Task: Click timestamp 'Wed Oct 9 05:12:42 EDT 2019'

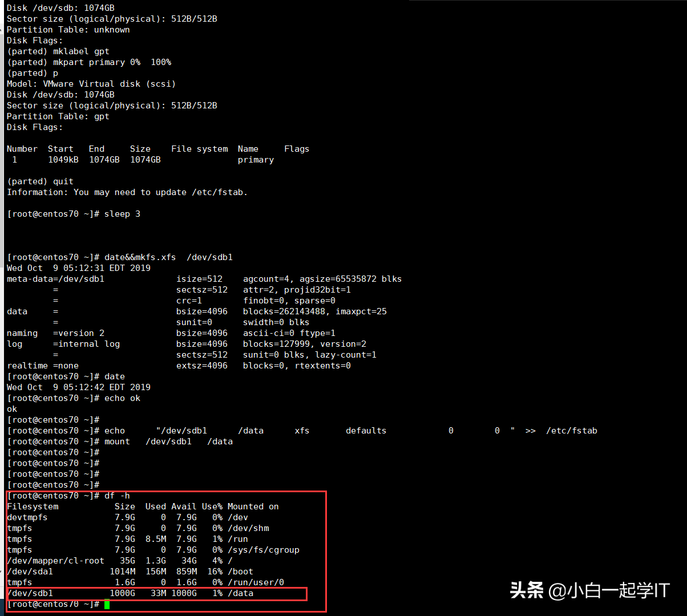Action: [79, 387]
